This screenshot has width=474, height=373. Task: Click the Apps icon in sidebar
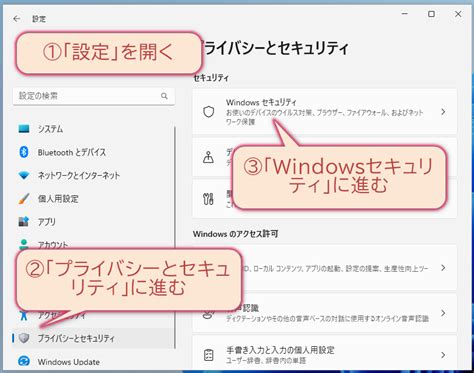coord(24,222)
